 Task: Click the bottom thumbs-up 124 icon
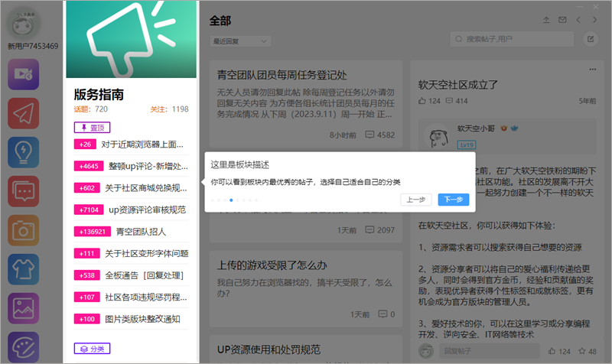552,351
